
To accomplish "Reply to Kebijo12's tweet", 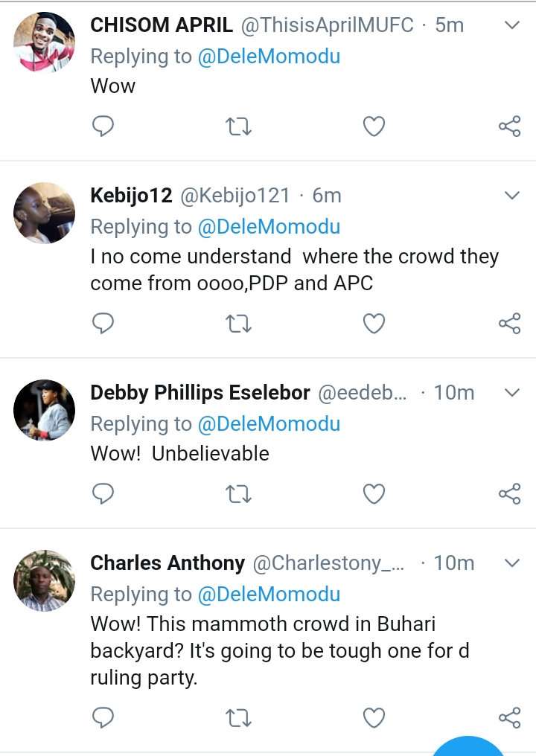I will tap(103, 324).
